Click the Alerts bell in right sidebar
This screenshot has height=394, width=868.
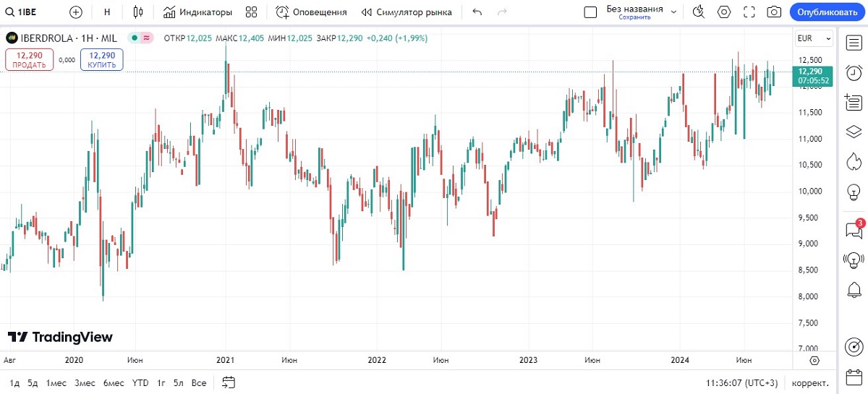click(x=854, y=290)
